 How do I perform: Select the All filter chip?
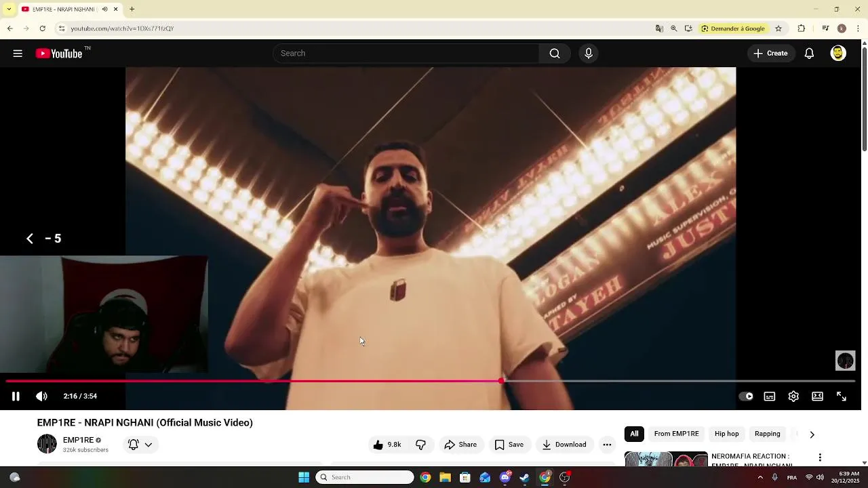634,434
